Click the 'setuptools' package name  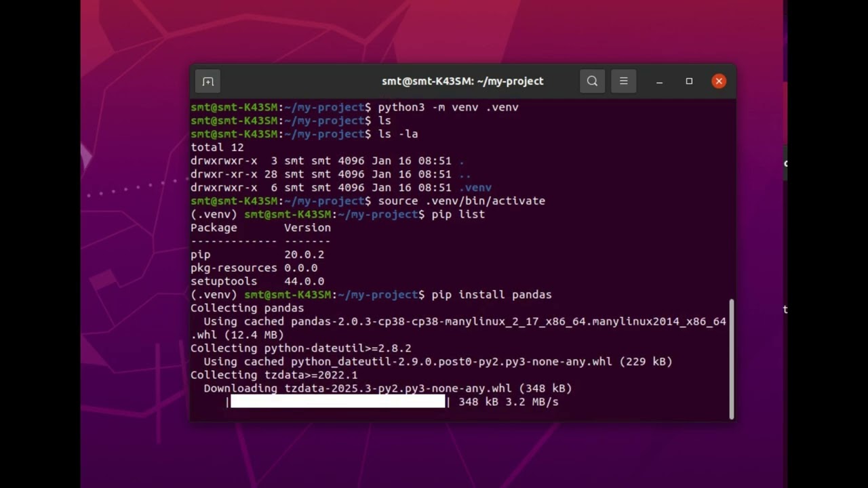point(224,281)
